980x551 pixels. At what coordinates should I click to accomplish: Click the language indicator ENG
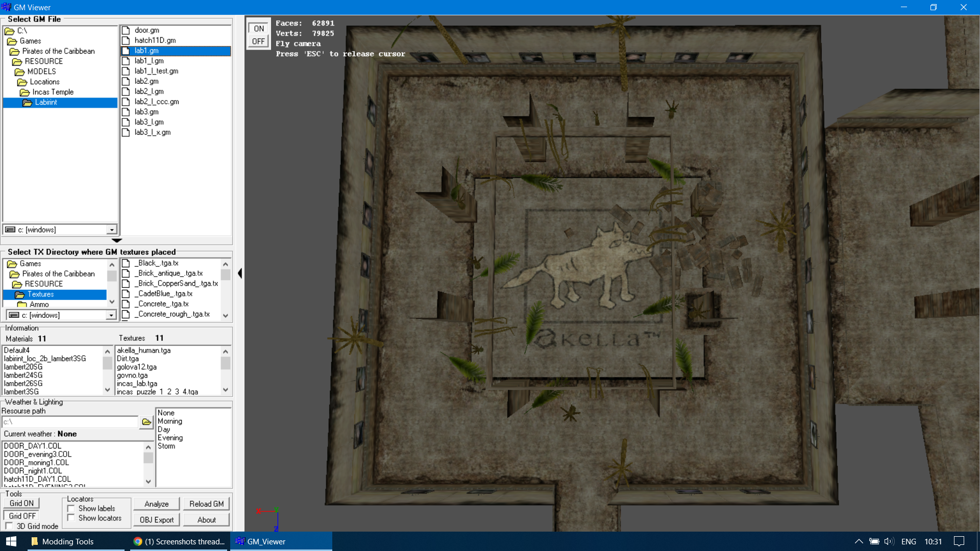tap(909, 541)
